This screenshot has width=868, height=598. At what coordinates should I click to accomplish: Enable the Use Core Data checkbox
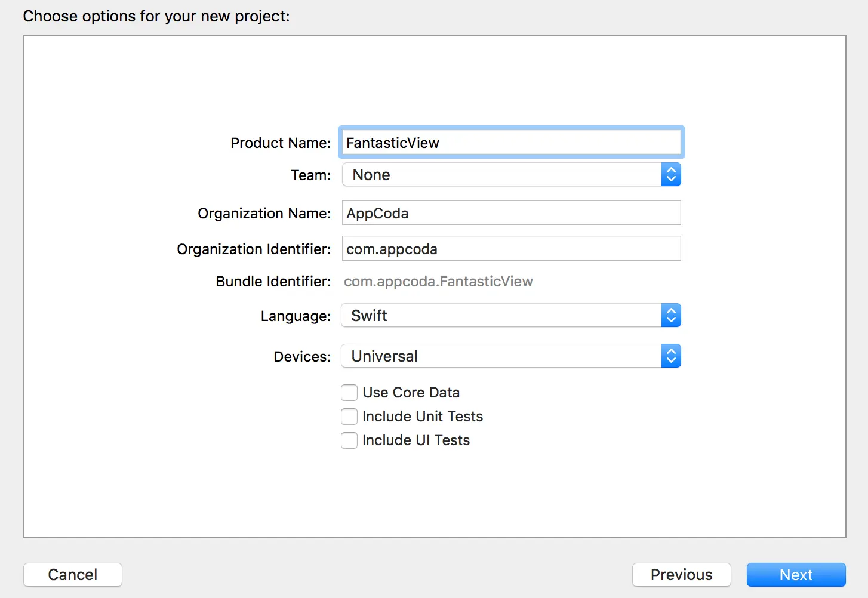click(x=349, y=393)
